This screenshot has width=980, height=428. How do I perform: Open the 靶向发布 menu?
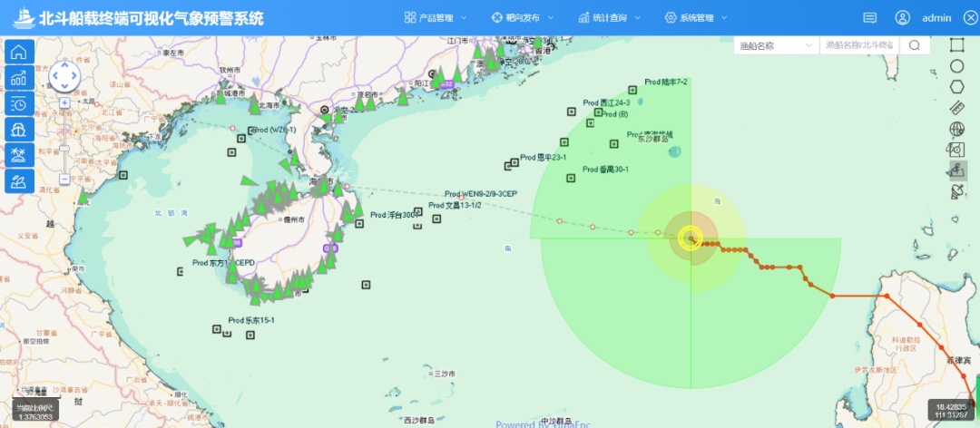point(523,17)
